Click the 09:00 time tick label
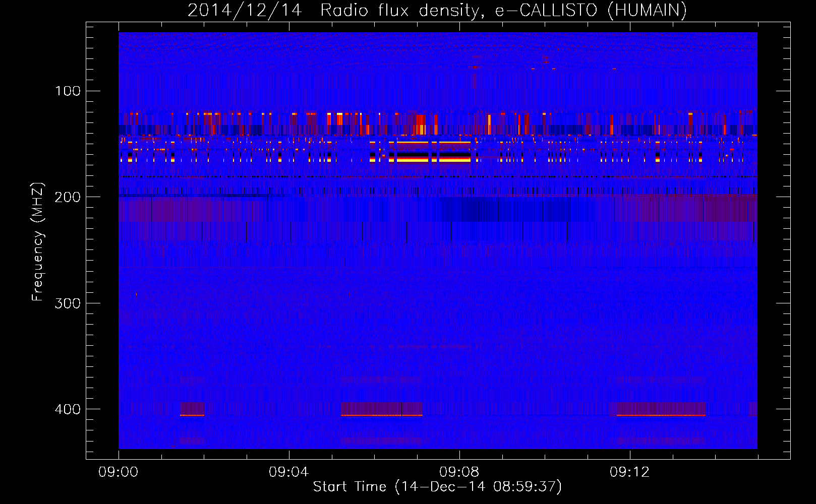 tap(119, 472)
